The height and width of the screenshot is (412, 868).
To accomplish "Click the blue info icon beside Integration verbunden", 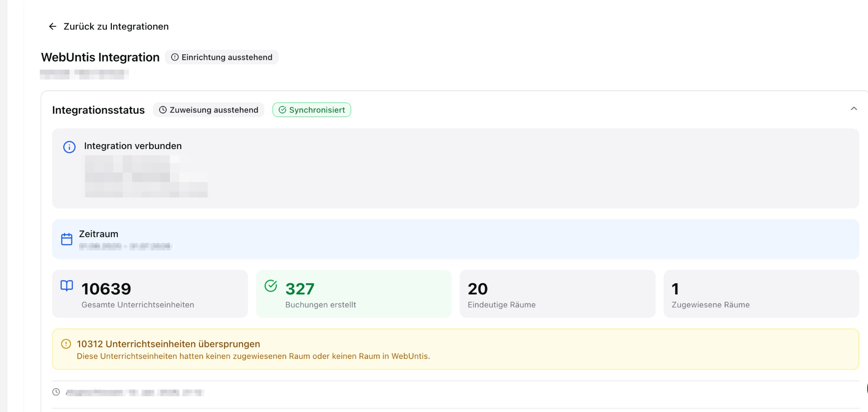I will [x=69, y=147].
